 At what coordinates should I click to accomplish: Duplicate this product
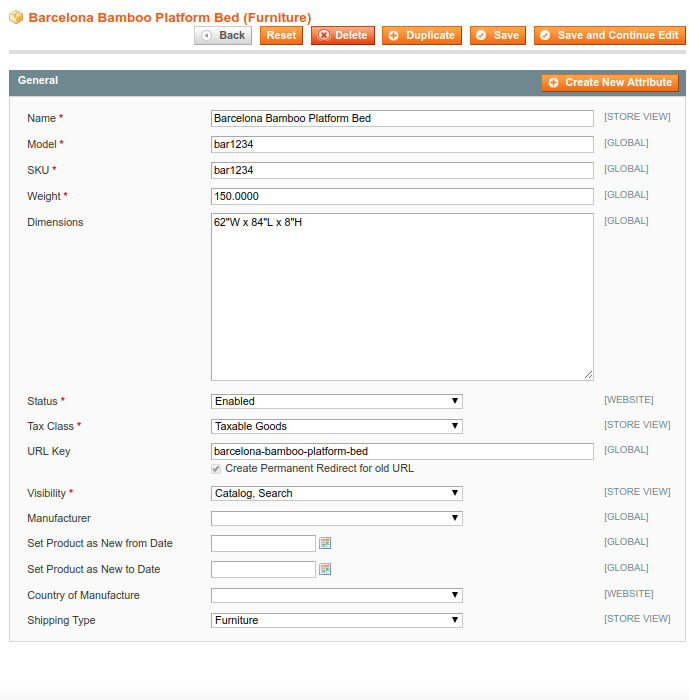(x=421, y=36)
